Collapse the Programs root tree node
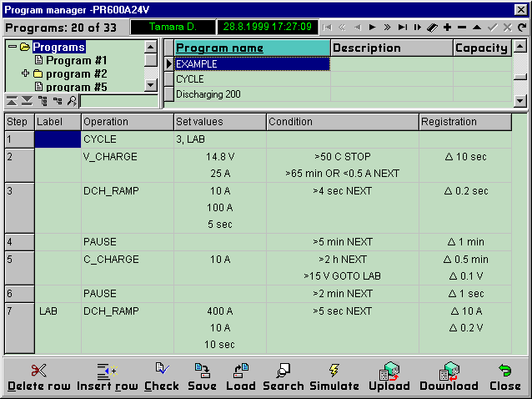This screenshot has width=532, height=399. [x=13, y=47]
